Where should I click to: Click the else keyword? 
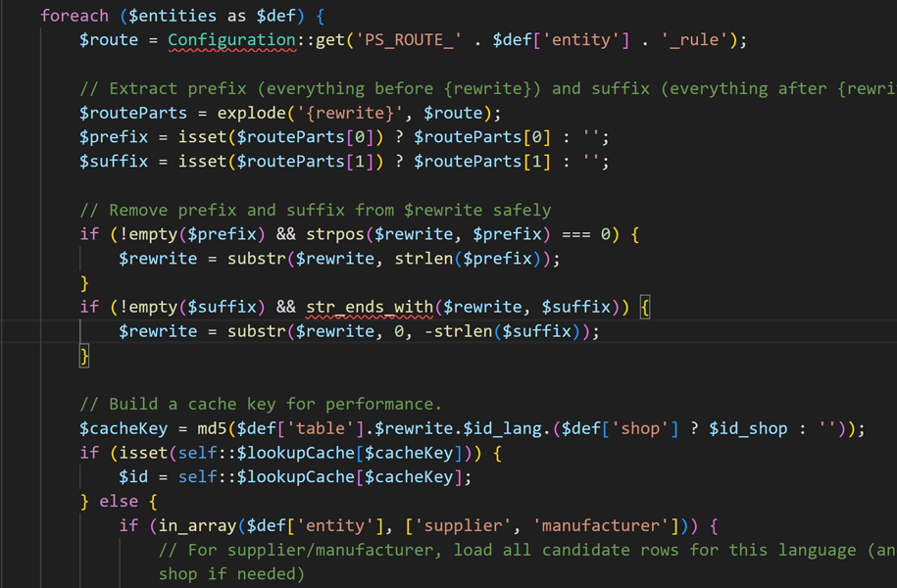(119, 502)
